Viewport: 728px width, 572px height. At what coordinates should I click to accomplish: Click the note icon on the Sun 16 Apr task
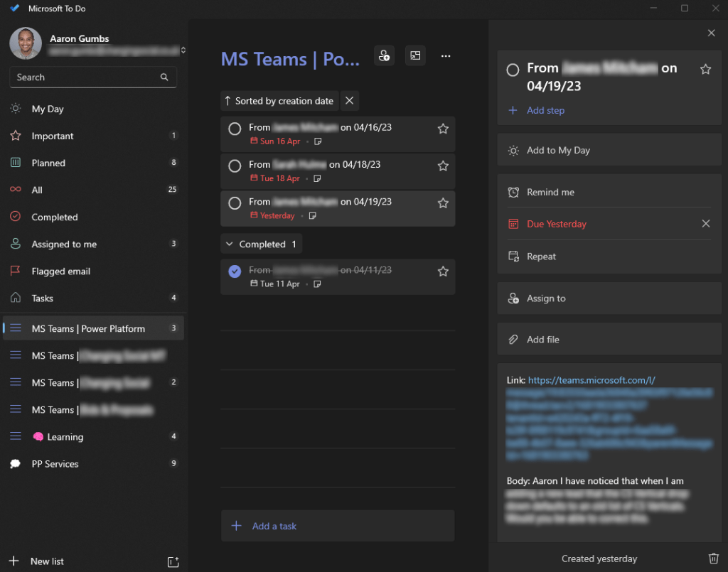(x=318, y=141)
